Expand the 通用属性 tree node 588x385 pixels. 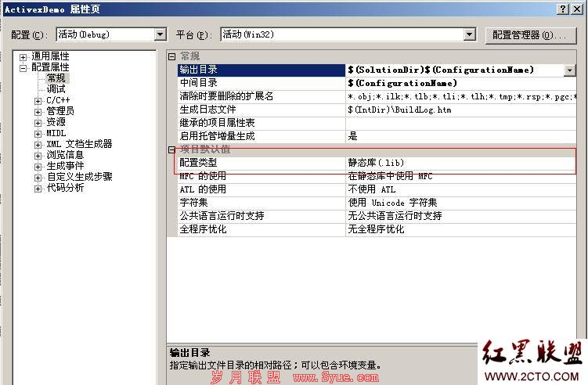pyautogui.click(x=23, y=57)
